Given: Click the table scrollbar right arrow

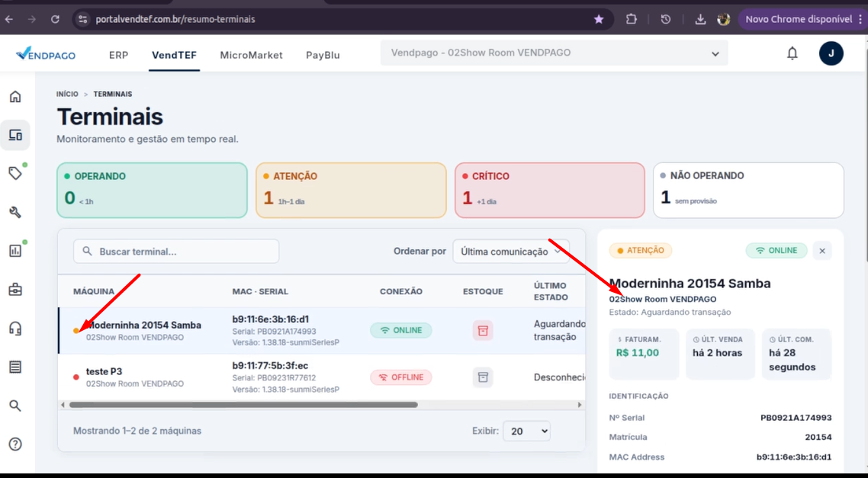Looking at the screenshot, I should tap(580, 405).
